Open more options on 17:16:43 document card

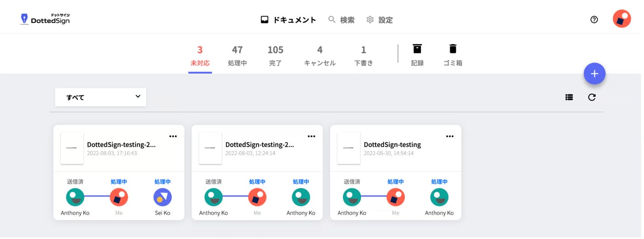tap(173, 136)
